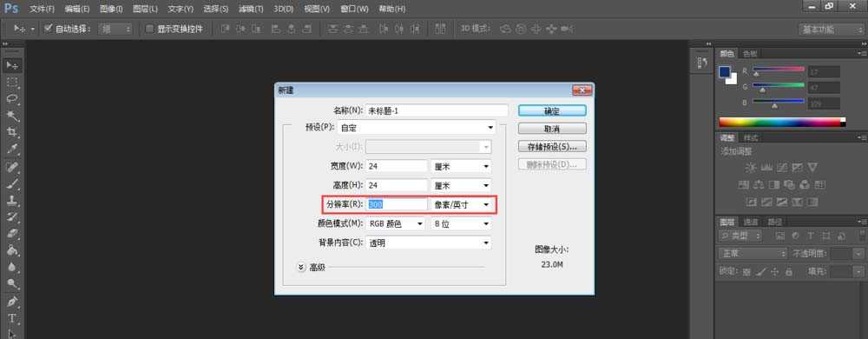Add a Brightness/Contrast adjustment

(x=751, y=167)
